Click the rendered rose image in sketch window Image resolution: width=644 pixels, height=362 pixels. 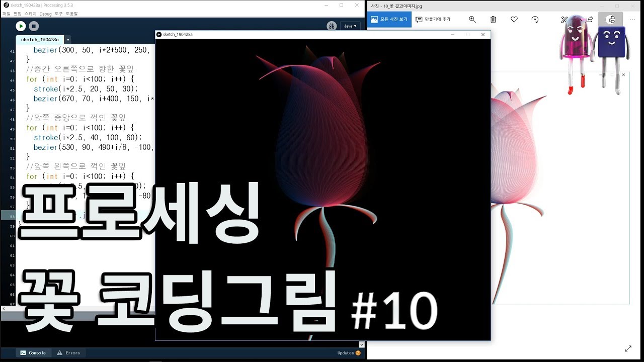click(x=322, y=190)
